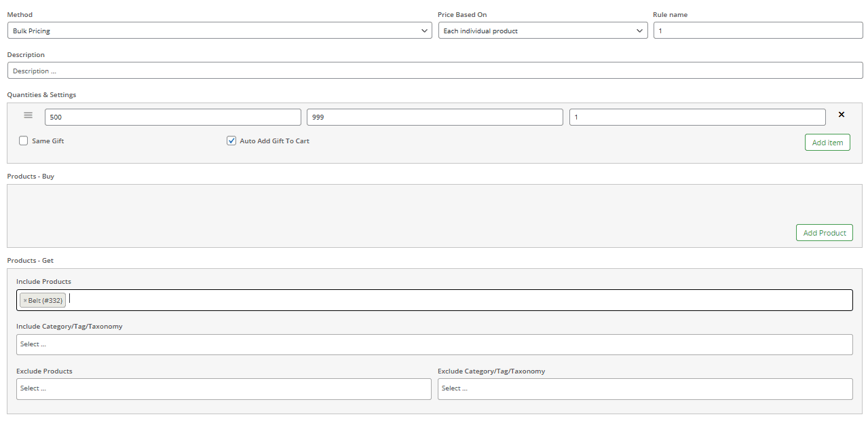Expand the Price Based On dropdown

point(543,31)
